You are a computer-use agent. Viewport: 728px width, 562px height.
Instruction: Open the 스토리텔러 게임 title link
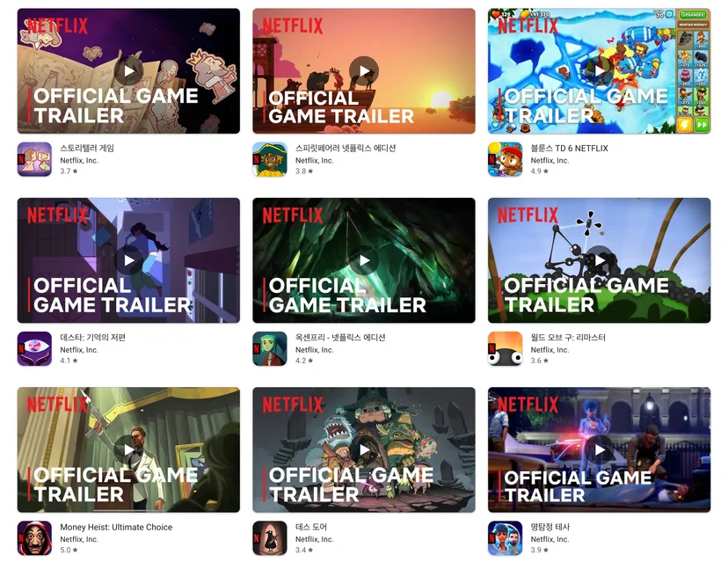point(87,148)
